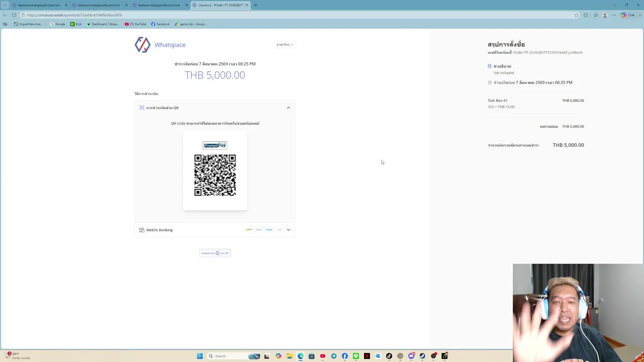Open Discord from the taskbar
The height and width of the screenshot is (362, 644).
pyautogui.click(x=411, y=356)
